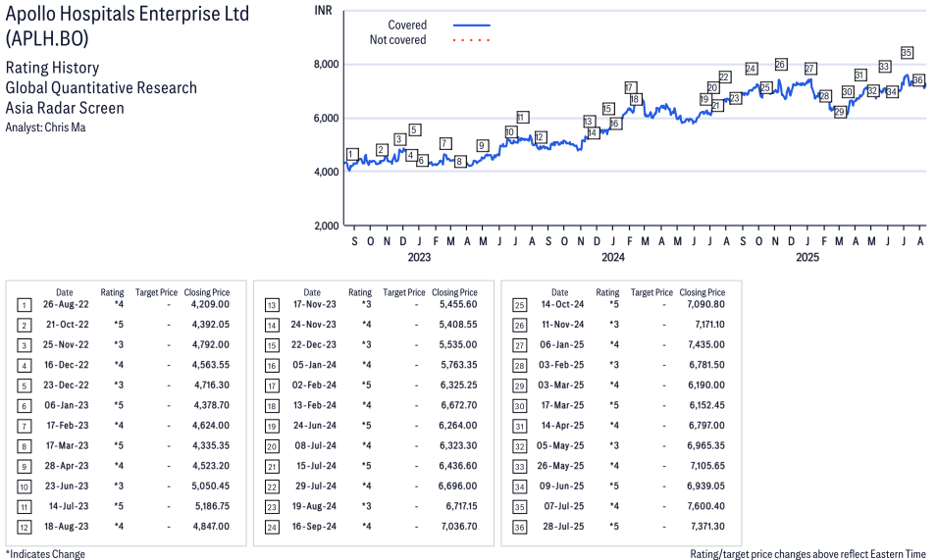The width and height of the screenshot is (937, 560).
Task: Click chart marker 24 on the graph
Action: pos(752,69)
